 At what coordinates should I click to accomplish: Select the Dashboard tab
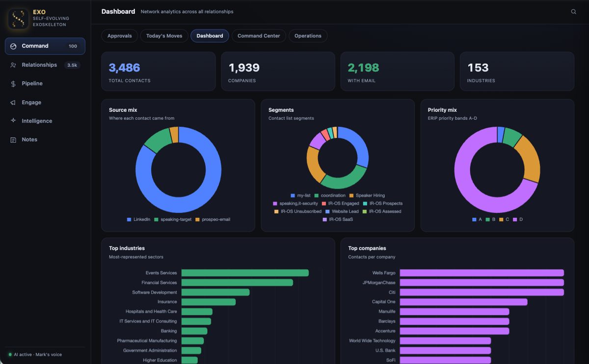[210, 36]
